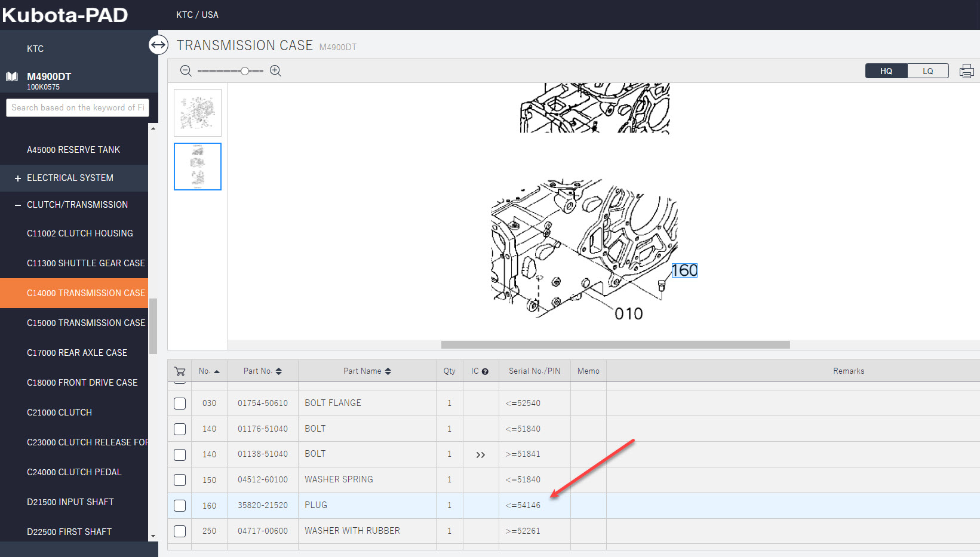980x557 pixels.
Task: Select first diagram page thumbnail
Action: (198, 113)
